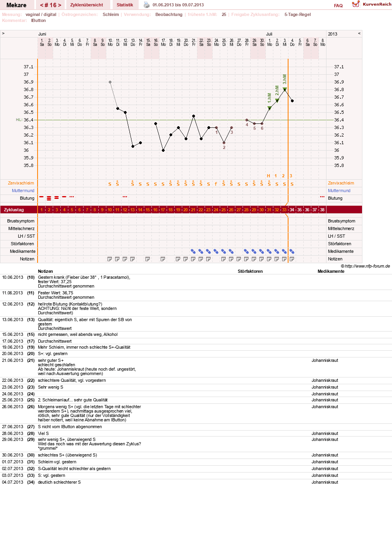
Task: Go to previous cycle with the left arrow
Action: click(x=42, y=5)
